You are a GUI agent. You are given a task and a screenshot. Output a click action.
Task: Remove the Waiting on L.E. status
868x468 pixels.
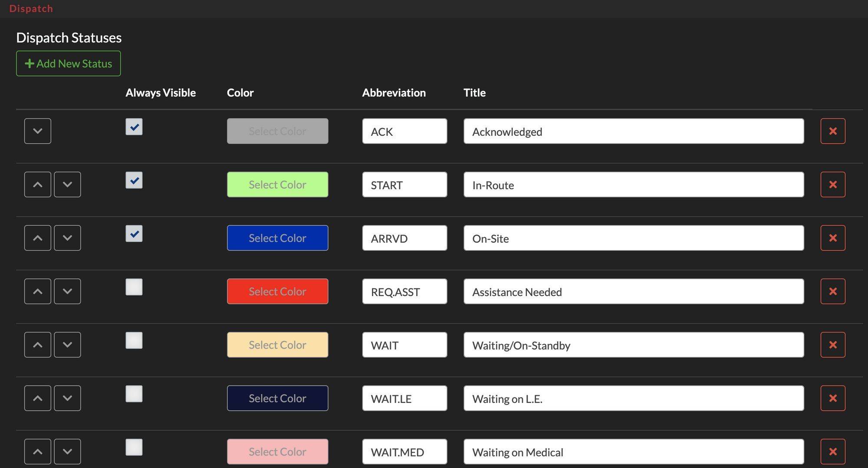click(x=832, y=398)
